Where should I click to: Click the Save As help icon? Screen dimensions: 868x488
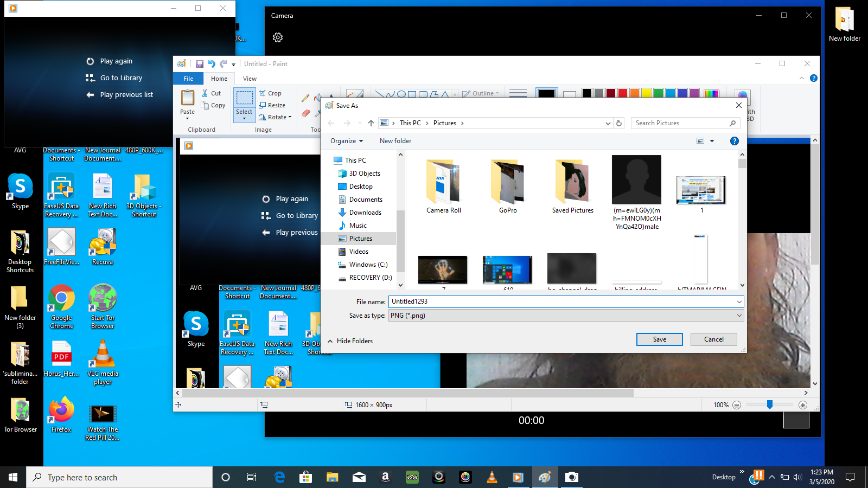(x=735, y=141)
